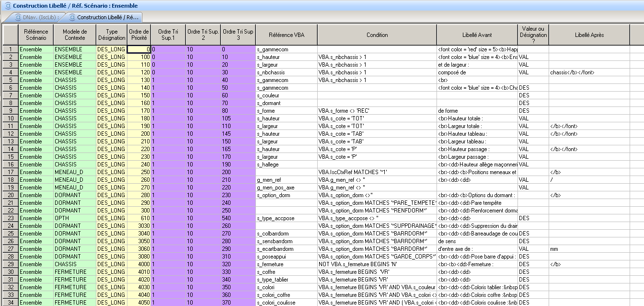This screenshot has width=644, height=306.
Task: Click the Libellé Après column header
Action: tap(589, 35)
